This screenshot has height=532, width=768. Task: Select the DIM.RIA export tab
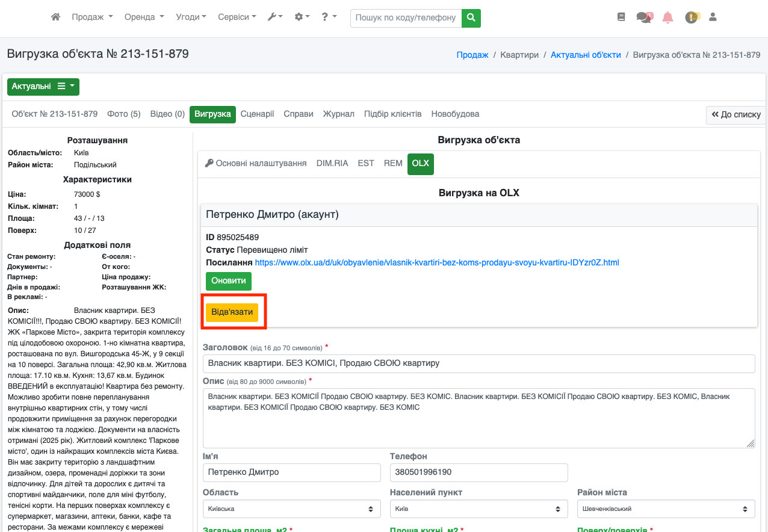point(332,164)
